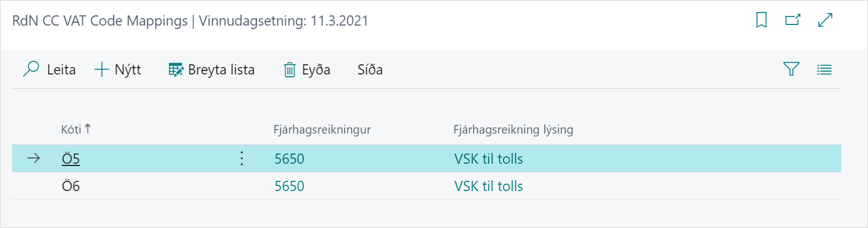The image size is (868, 228).
Task: Open the Fjárhagsreikningur column header menu
Action: click(322, 130)
